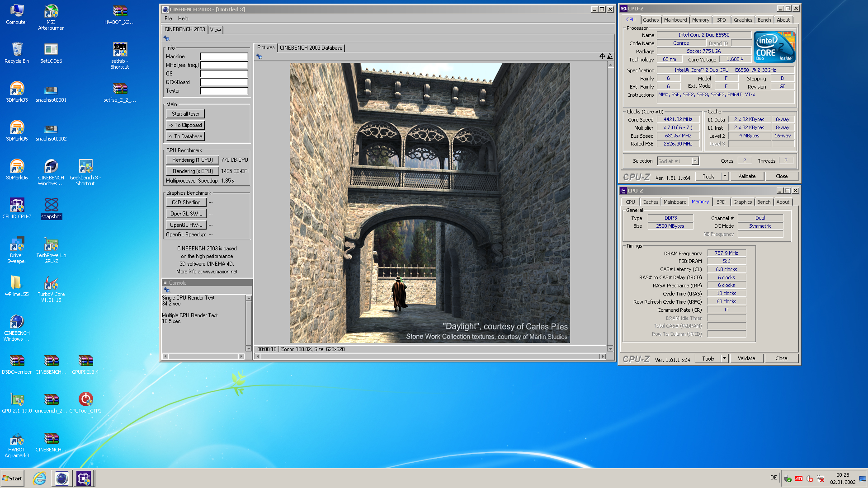Click the picture view's vertical scrollbar down arrow

click(x=610, y=349)
